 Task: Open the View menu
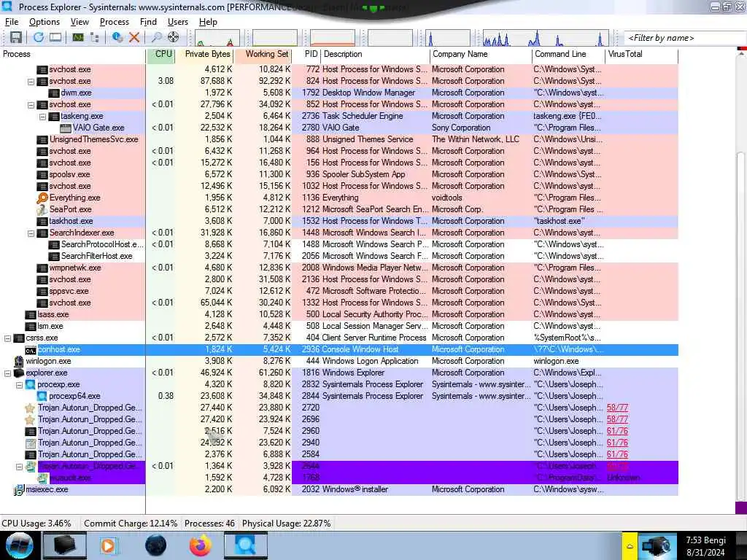[x=80, y=22]
